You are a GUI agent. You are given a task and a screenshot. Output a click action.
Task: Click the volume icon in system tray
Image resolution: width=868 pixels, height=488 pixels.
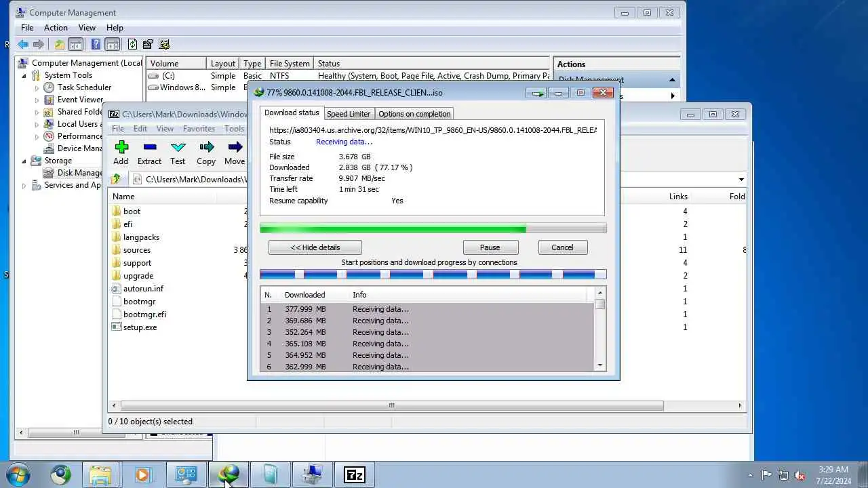800,475
